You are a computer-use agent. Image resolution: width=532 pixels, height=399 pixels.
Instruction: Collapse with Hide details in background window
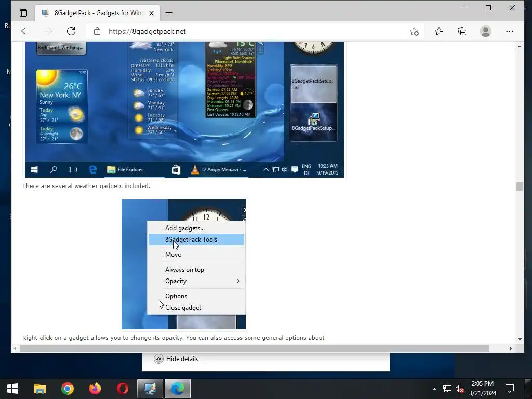pos(177,359)
